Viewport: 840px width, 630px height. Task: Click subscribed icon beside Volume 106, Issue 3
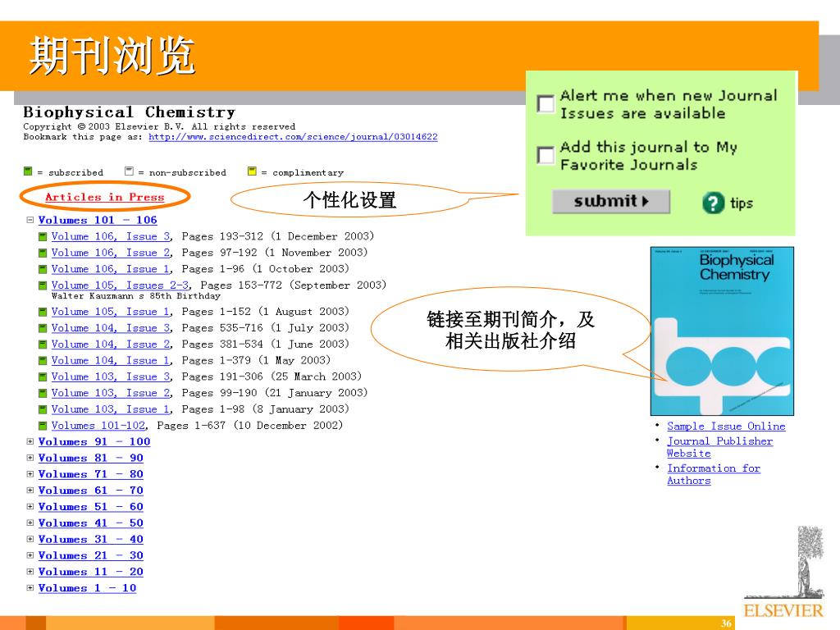[x=43, y=237]
